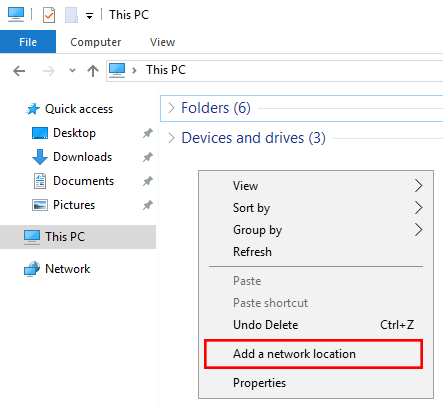Open the recent locations dropdown chevron
The width and height of the screenshot is (443, 409).
[72, 71]
